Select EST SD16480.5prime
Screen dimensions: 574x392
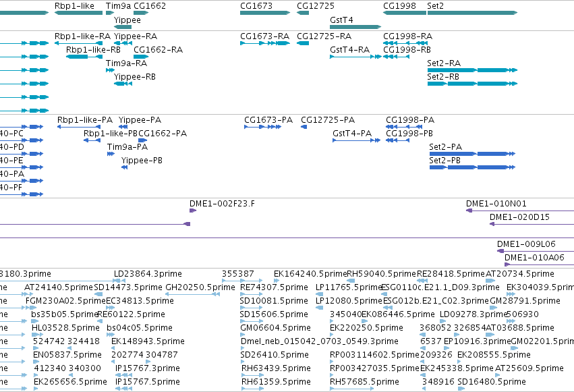click(x=461, y=389)
